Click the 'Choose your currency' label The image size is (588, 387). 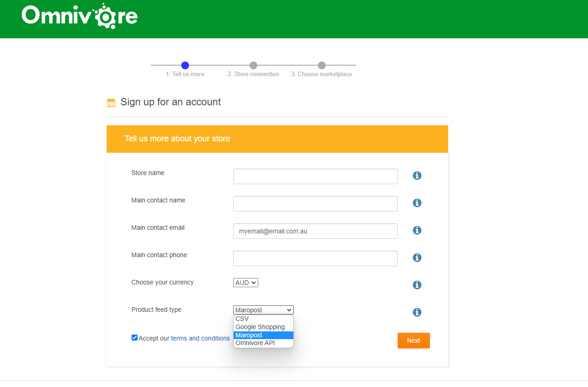coord(163,282)
